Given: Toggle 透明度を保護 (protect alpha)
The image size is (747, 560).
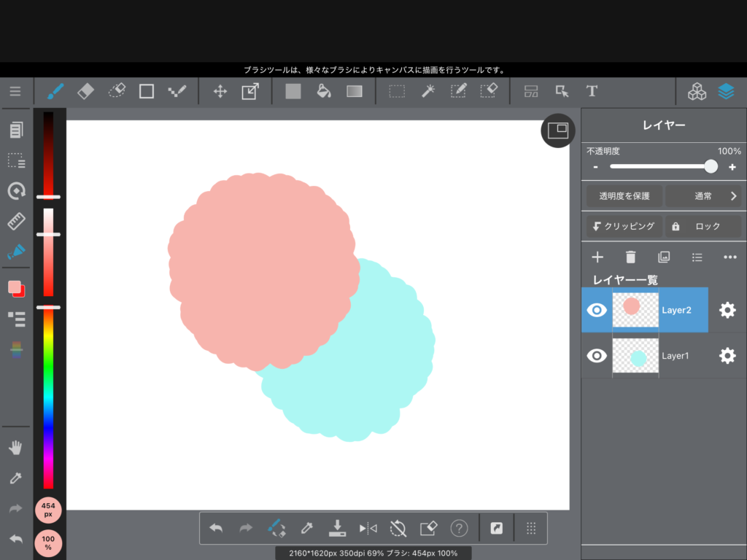Looking at the screenshot, I should [624, 196].
